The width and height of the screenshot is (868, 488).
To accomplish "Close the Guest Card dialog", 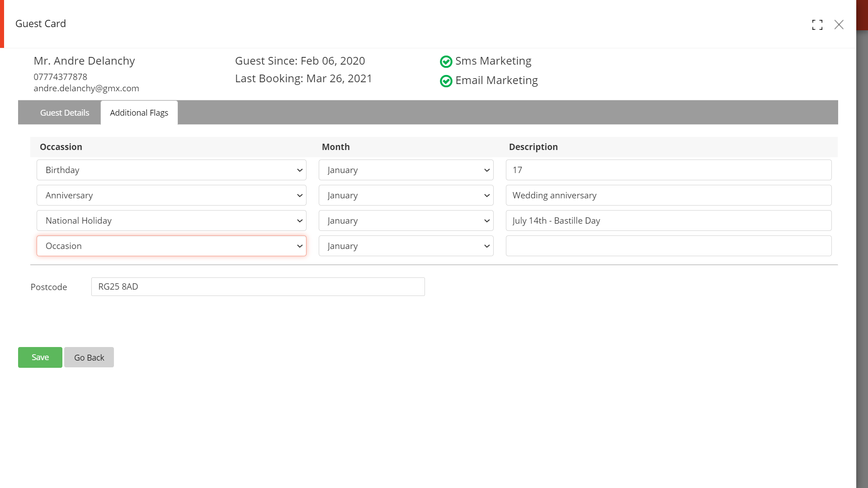I will pyautogui.click(x=839, y=24).
